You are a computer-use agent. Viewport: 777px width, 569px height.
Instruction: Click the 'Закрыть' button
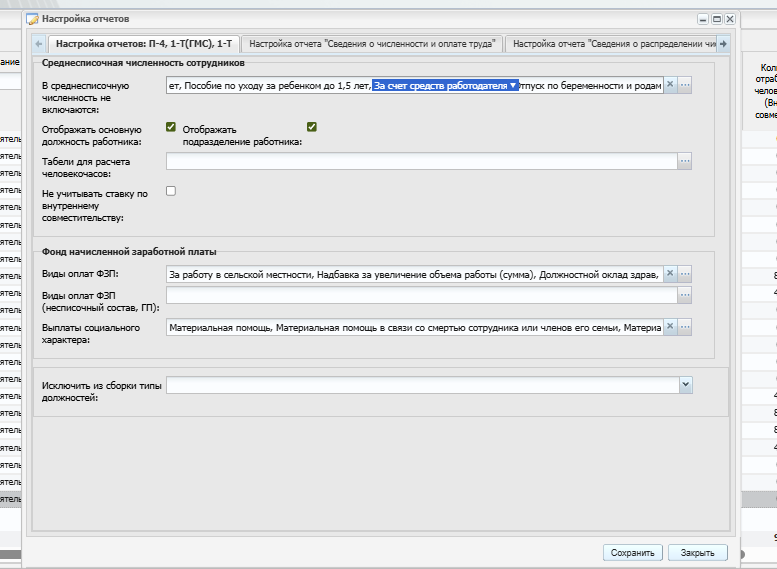698,553
